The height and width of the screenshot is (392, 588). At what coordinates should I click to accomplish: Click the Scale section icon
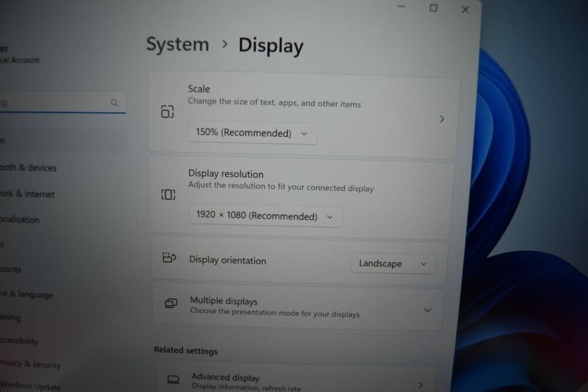[167, 112]
